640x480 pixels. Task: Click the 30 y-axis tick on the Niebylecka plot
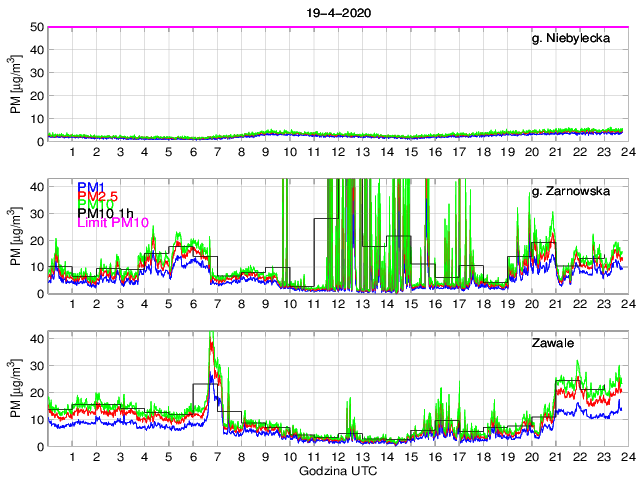click(37, 73)
